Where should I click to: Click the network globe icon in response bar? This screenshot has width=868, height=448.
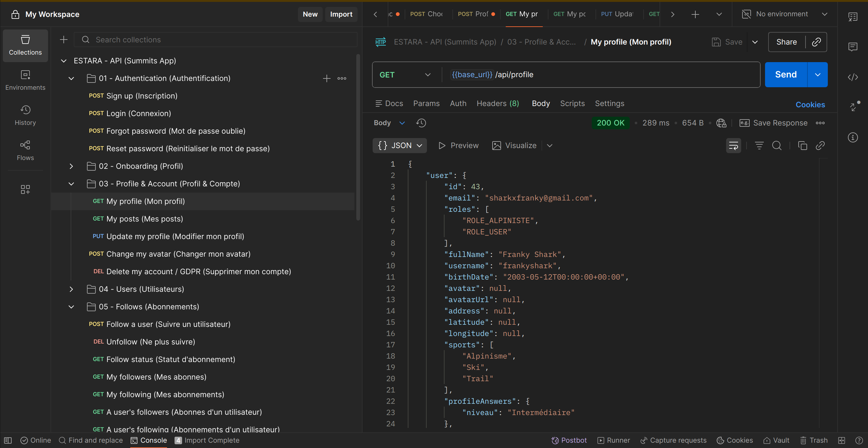coord(721,123)
